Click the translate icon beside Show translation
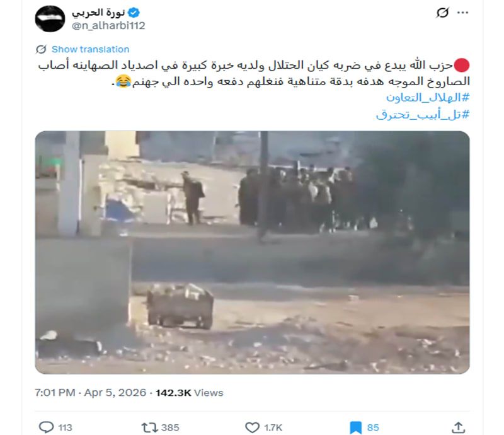The image size is (504, 435). [41, 49]
